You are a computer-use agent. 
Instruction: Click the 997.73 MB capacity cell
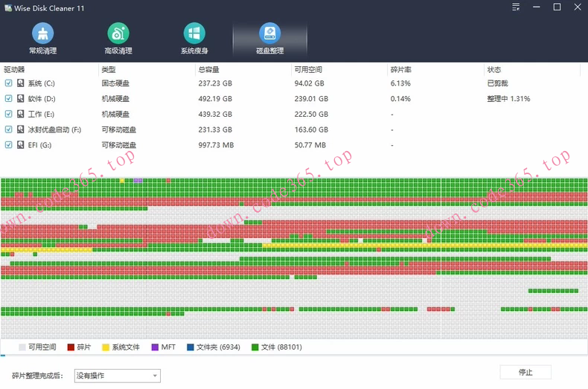[x=216, y=145]
